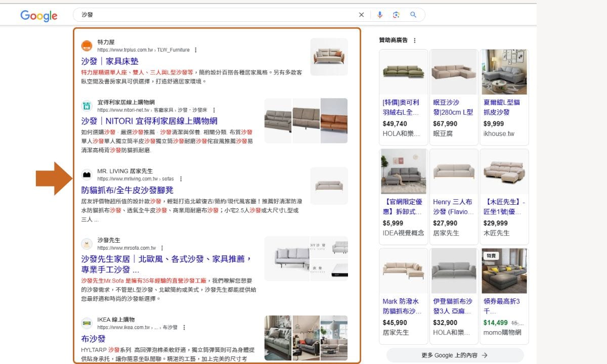The image size is (607, 364).
Task: Open the 贊助商廣告 three-dot menu
Action: [x=415, y=40]
